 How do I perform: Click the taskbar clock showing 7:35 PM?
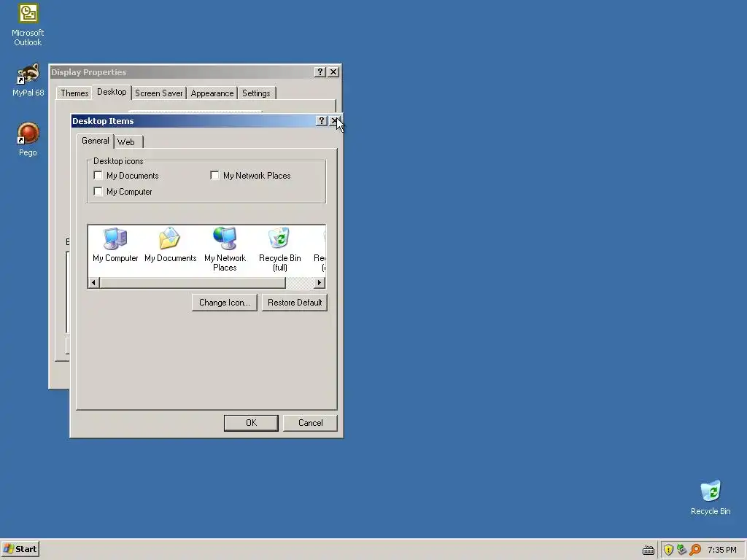(x=721, y=550)
